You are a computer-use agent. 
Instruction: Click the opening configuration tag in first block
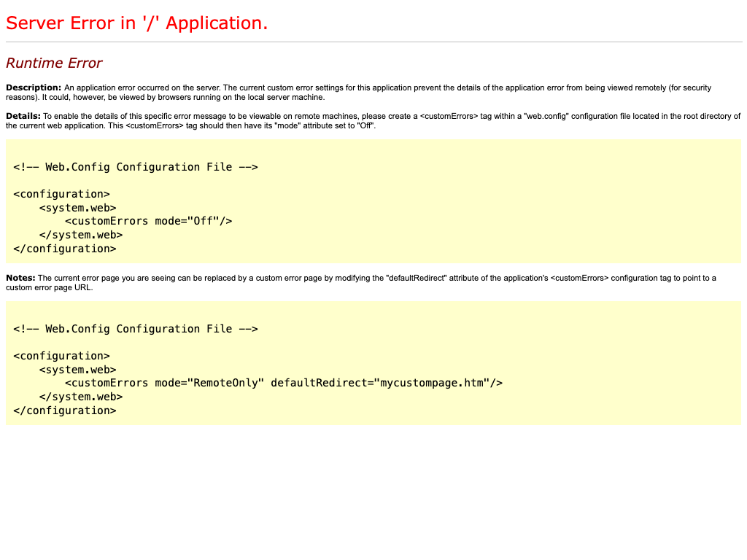point(61,194)
